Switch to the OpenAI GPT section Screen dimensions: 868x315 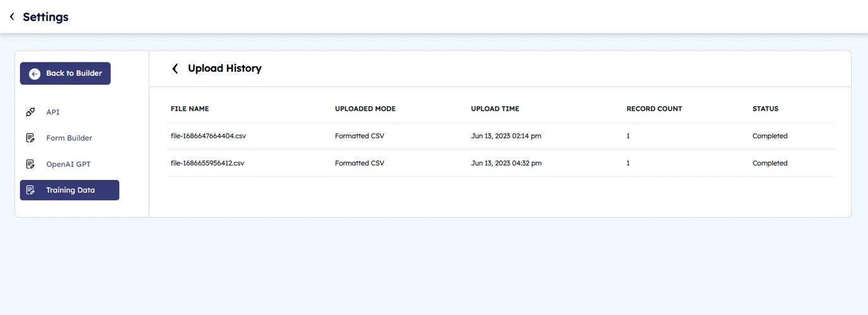68,164
